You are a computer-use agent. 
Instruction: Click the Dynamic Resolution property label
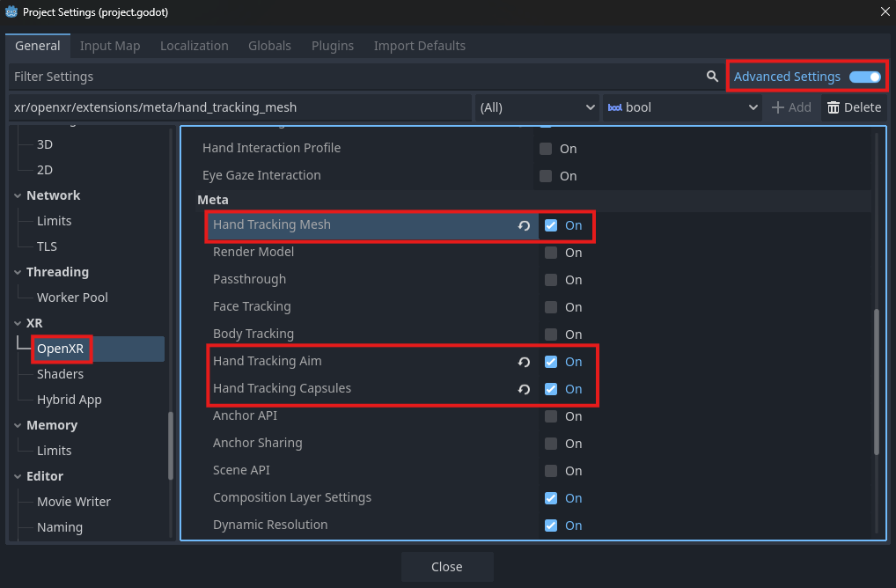[270, 526]
